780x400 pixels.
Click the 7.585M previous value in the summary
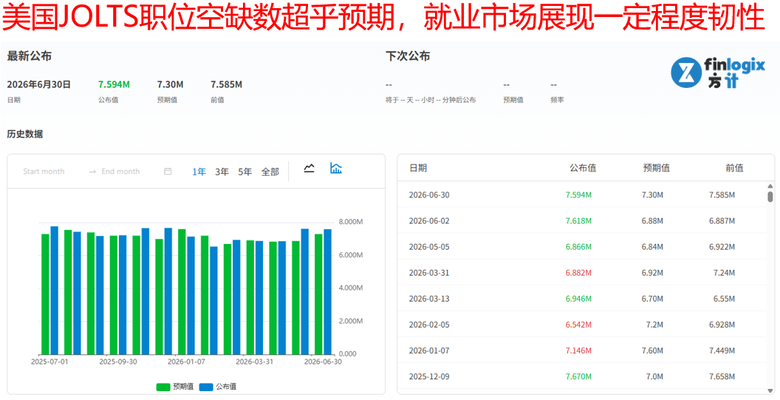click(226, 85)
